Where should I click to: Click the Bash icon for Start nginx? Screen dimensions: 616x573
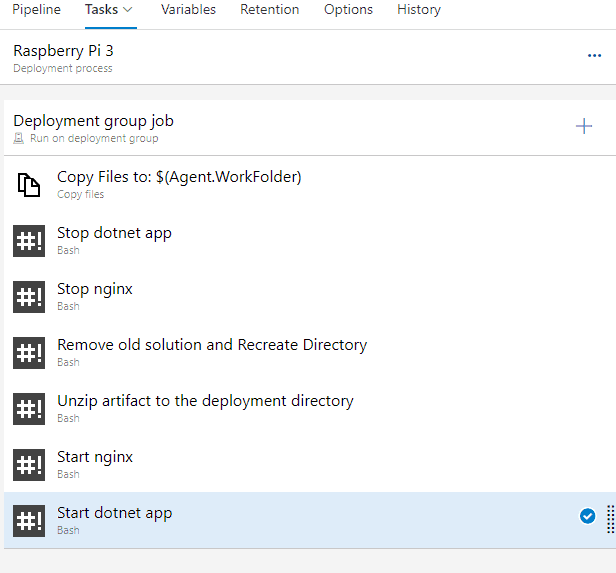point(29,465)
